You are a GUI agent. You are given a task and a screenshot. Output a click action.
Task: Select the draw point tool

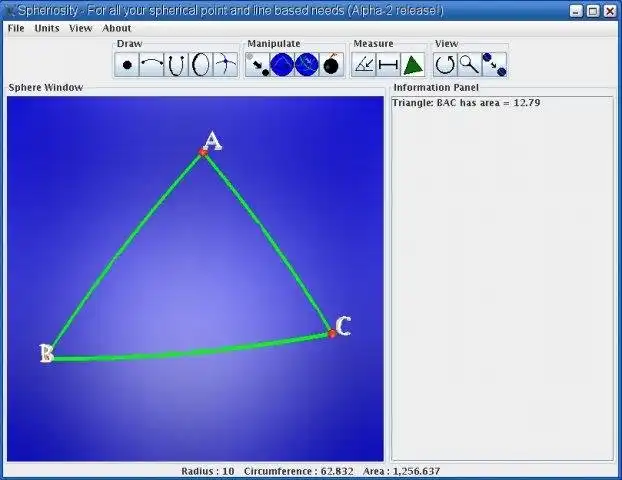pos(127,65)
